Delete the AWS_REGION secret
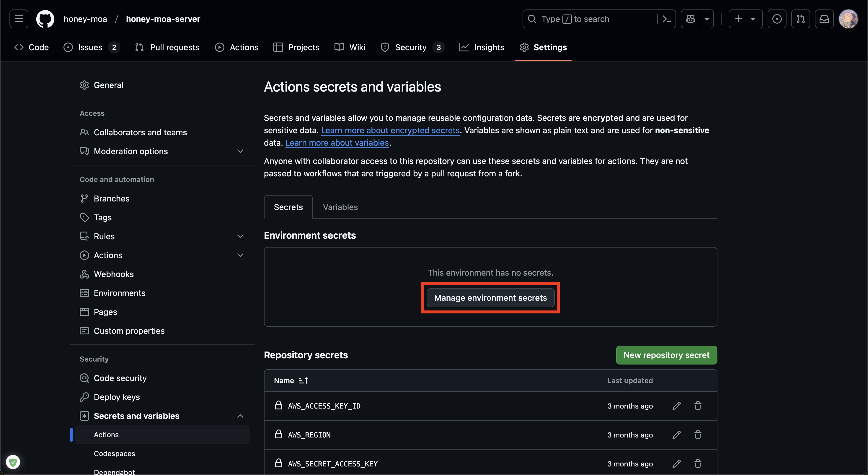 point(697,435)
